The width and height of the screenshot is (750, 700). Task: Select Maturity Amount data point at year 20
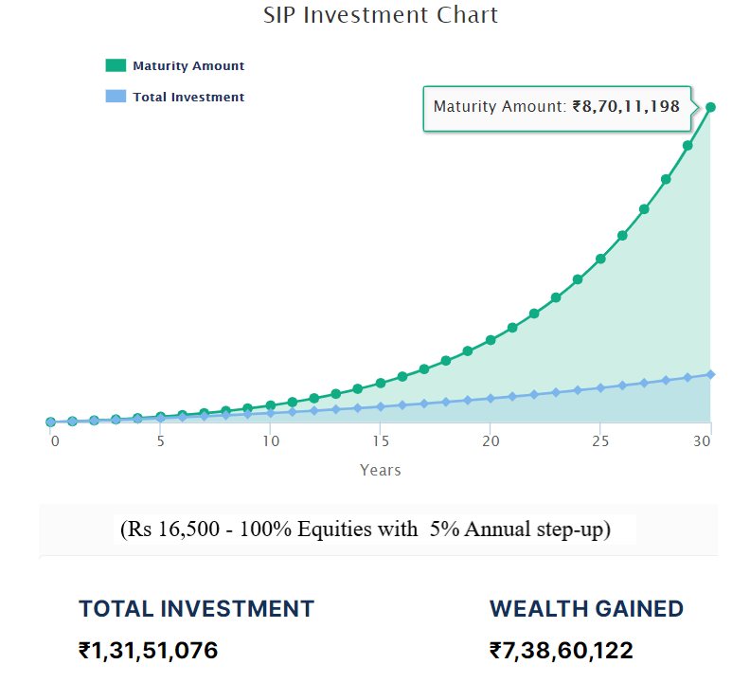pos(491,340)
